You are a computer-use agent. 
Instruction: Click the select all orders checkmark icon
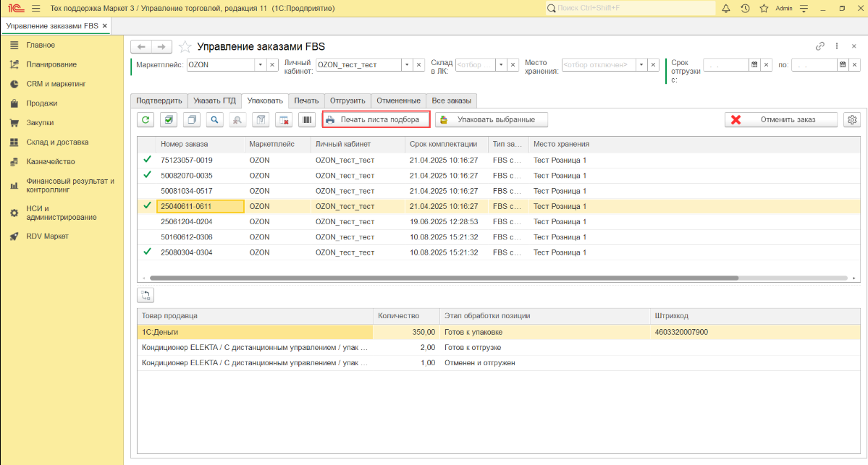[x=169, y=120]
